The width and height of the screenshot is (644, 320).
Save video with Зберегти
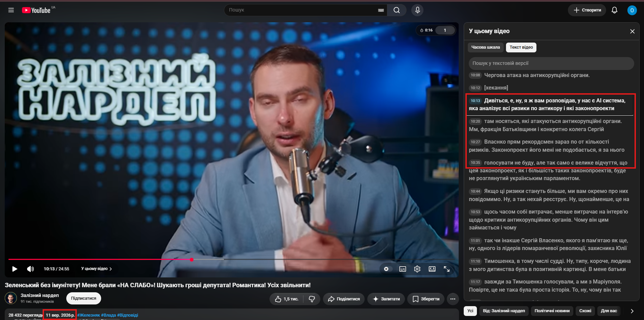(x=426, y=299)
